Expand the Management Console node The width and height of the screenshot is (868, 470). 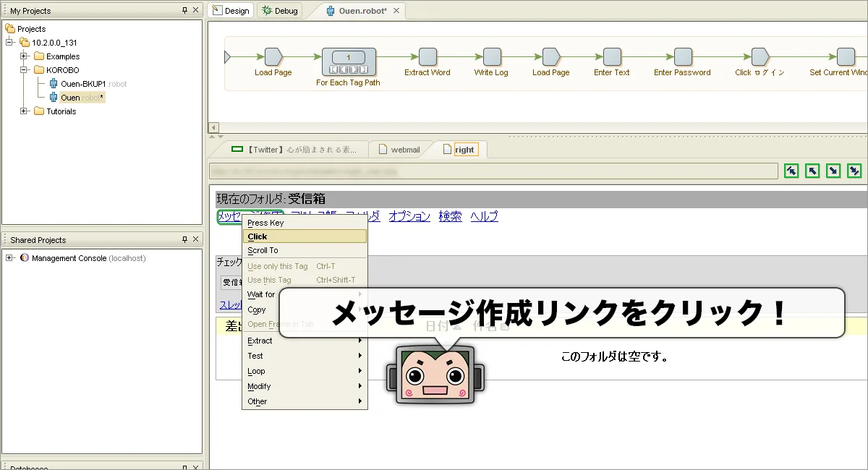[9, 258]
